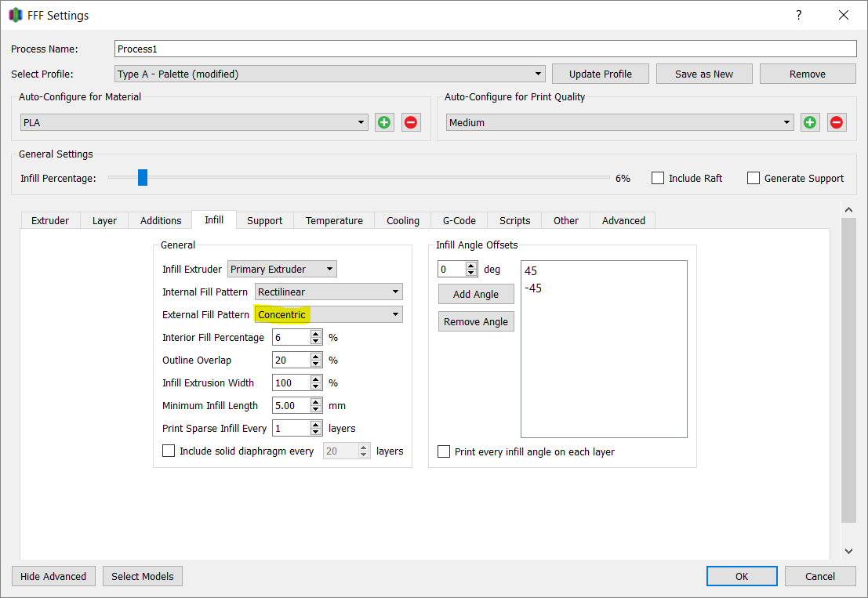868x598 pixels.
Task: Decrease Outline Overlap with down arrow
Action: (x=316, y=364)
